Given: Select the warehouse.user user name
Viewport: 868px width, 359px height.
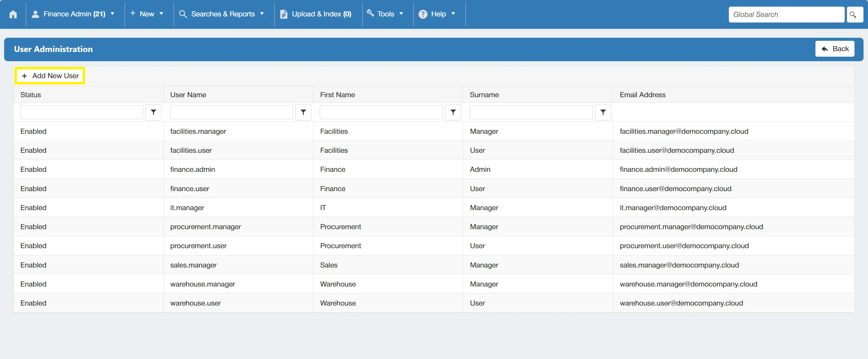Looking at the screenshot, I should point(195,303).
